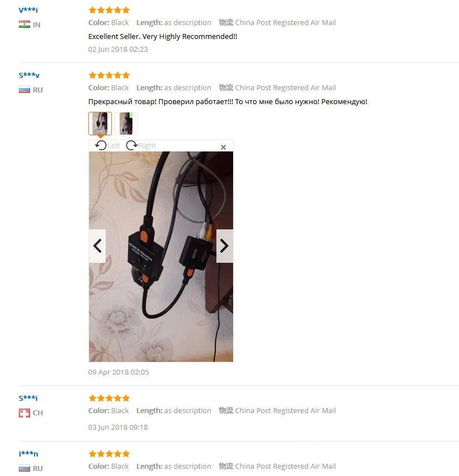Click the Russian review text
Screen dimensions: 459x476
228,102
